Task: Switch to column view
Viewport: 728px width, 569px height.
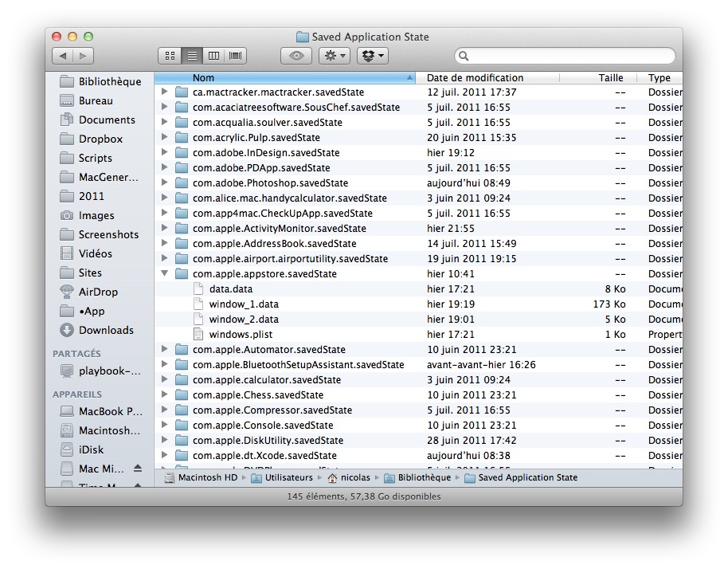Action: [x=213, y=56]
